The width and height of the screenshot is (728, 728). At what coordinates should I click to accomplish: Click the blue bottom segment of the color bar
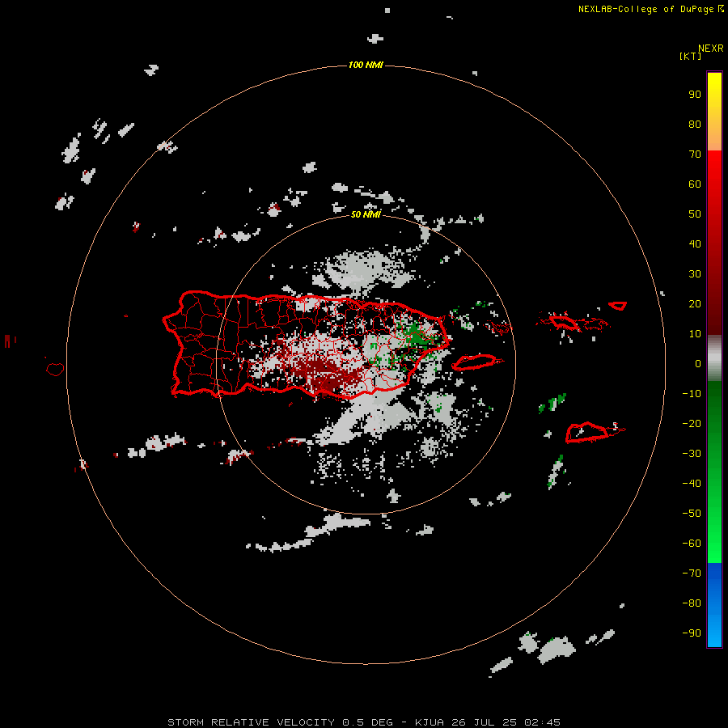pyautogui.click(x=714, y=605)
